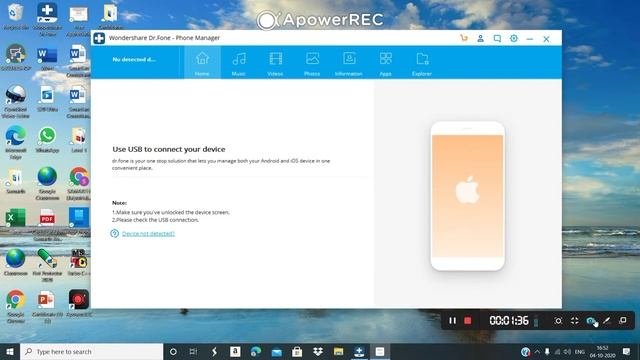The height and width of the screenshot is (360, 640).
Task: Open Microsoft Store on taskbar
Action: 297,351
